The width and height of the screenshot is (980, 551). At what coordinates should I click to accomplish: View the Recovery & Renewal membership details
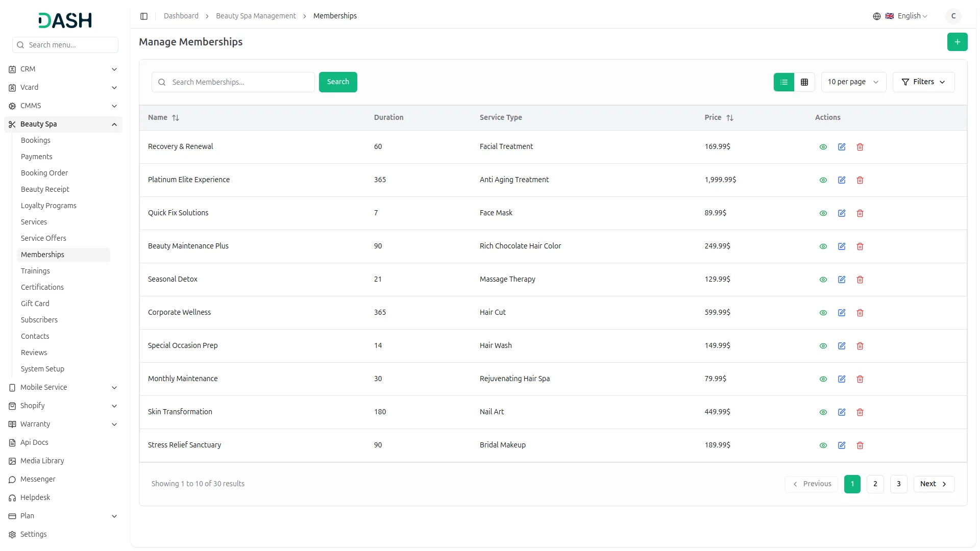[823, 147]
